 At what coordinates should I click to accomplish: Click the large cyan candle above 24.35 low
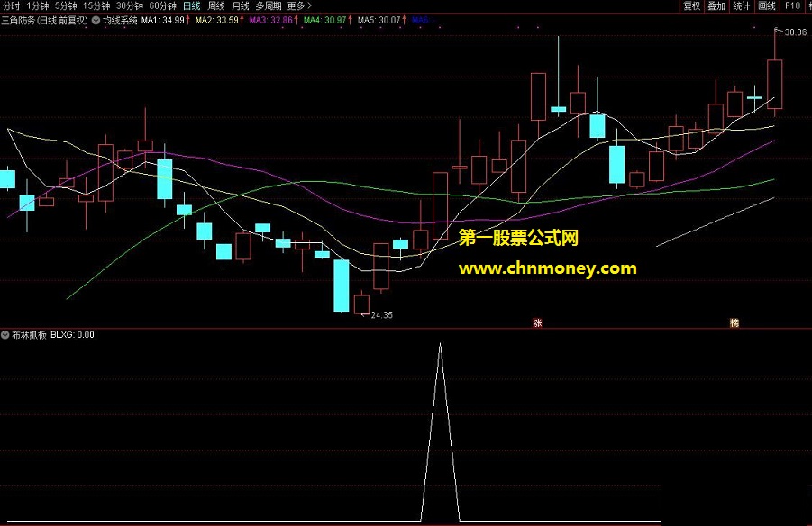tap(342, 286)
